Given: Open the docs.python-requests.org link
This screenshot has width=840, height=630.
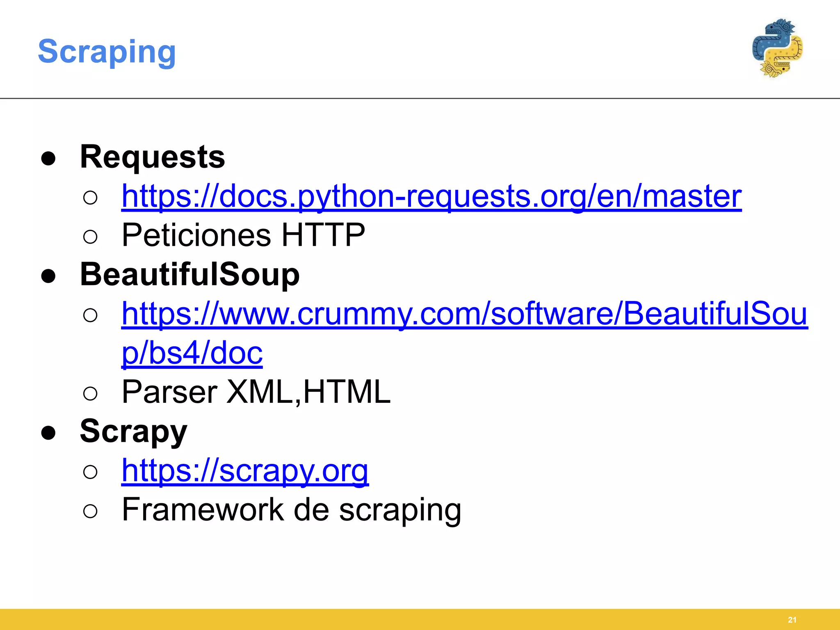Looking at the screenshot, I should point(431,196).
